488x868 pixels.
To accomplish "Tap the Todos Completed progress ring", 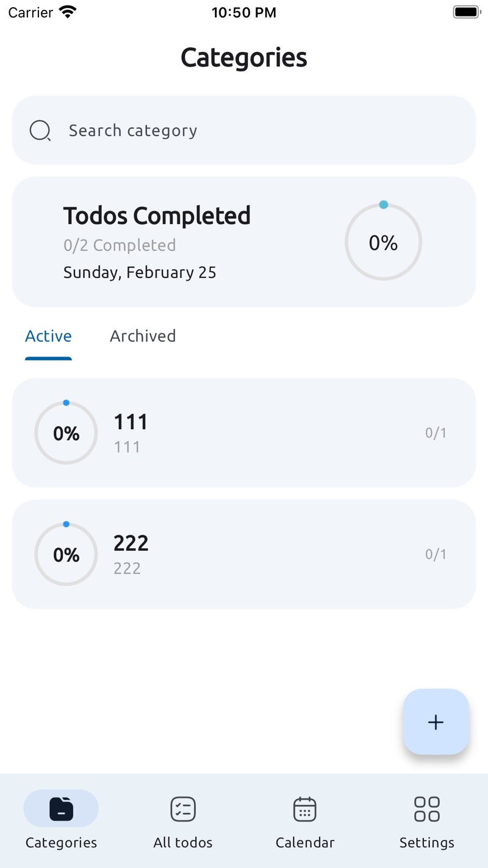I will [383, 242].
